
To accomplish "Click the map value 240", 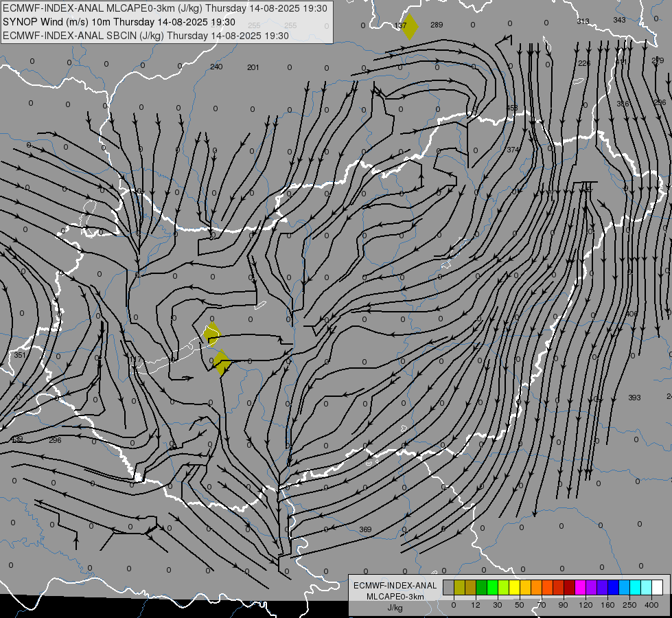I will (x=216, y=67).
